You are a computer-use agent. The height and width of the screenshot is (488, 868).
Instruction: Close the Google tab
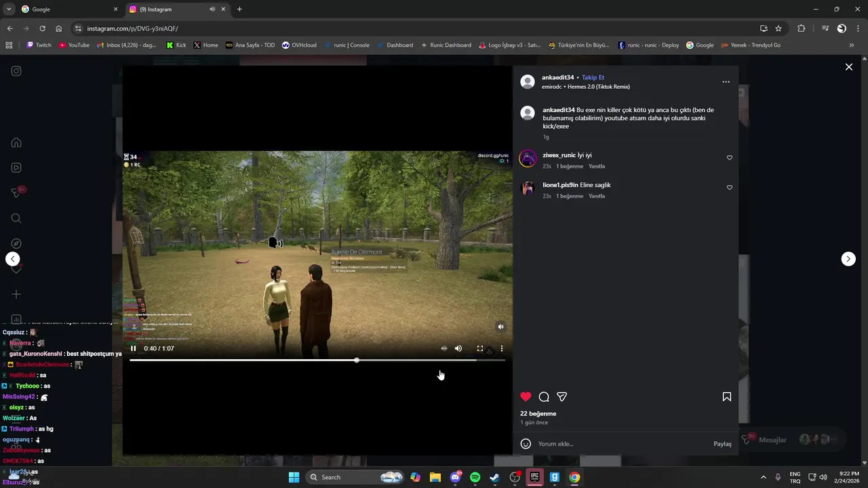pyautogui.click(x=115, y=9)
